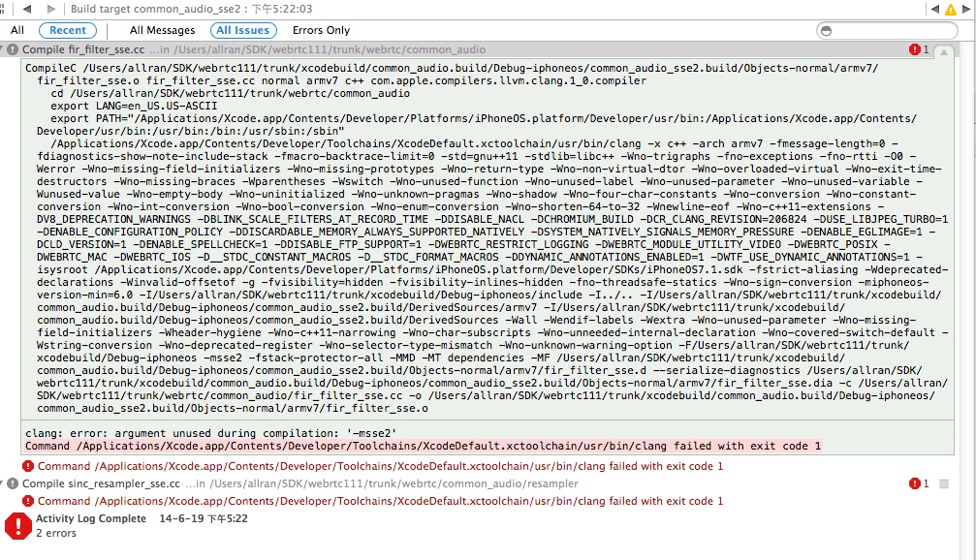Viewport: 976px width, 560px height.
Task: Click error count badge on fir_filter_sse.cc row
Action: click(919, 49)
